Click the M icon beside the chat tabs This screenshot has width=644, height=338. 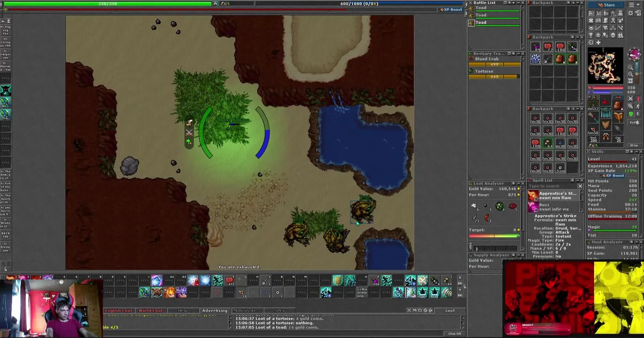click(415, 310)
